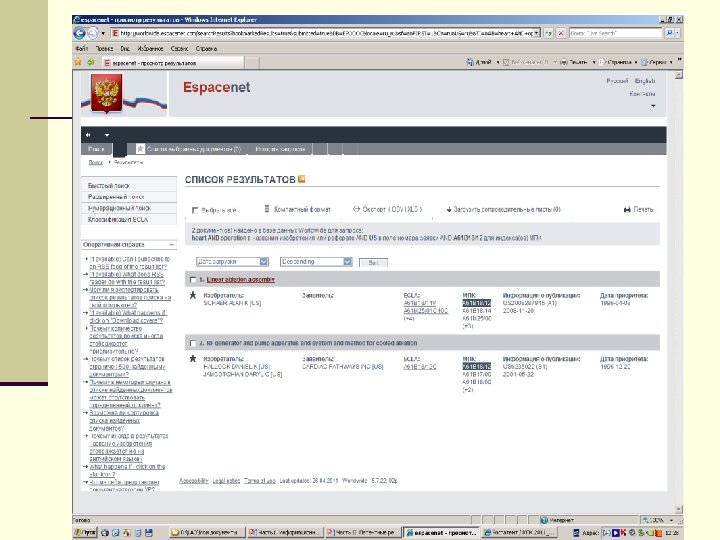Open the Справка menu
Viewport: 720px width, 540px height.
206,48
